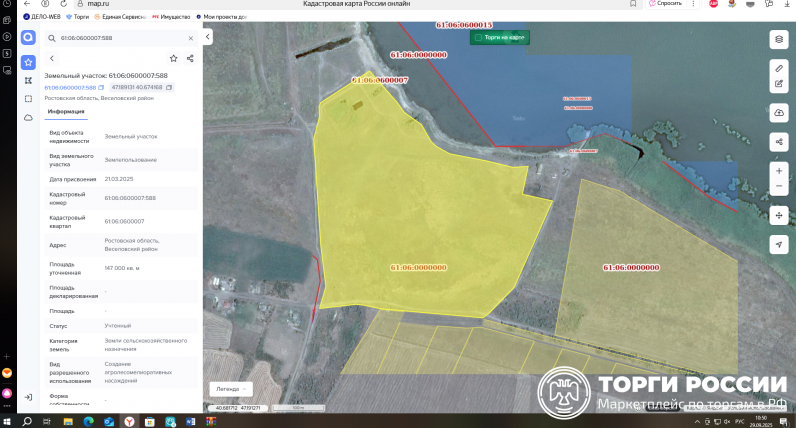Viewport: 796px width, 428px height.
Task: Copy the parcel coordinates
Action: (169, 88)
